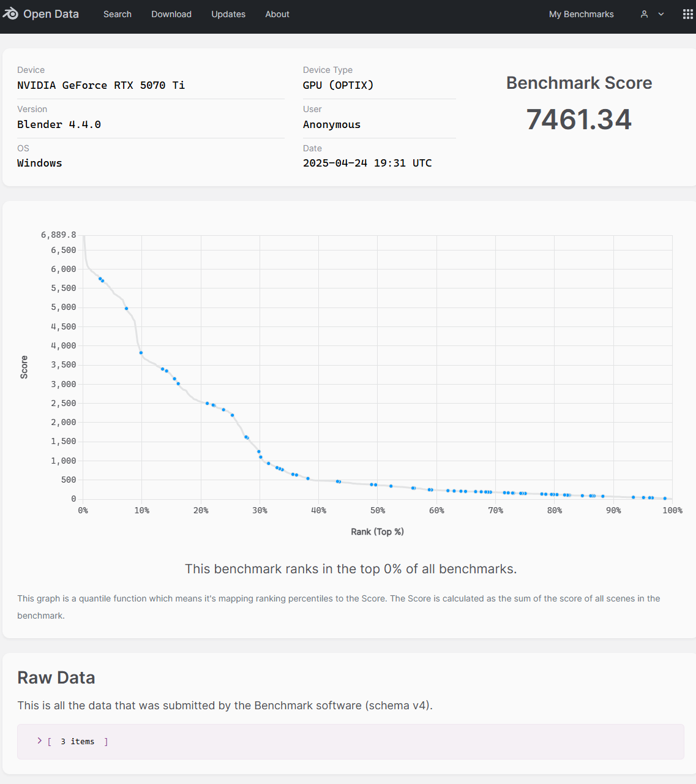Click the 10% x-axis label
Screen dimensions: 696x784
click(x=142, y=510)
